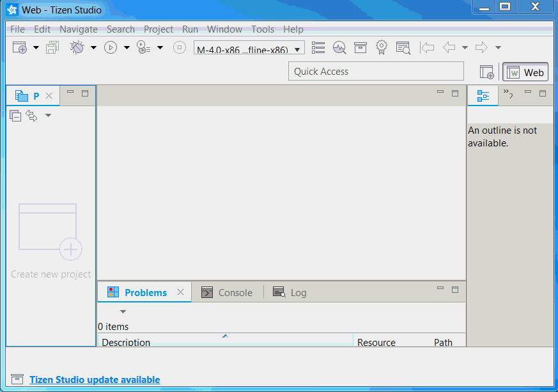
Task: Click the Open Perspective icon
Action: tap(487, 72)
